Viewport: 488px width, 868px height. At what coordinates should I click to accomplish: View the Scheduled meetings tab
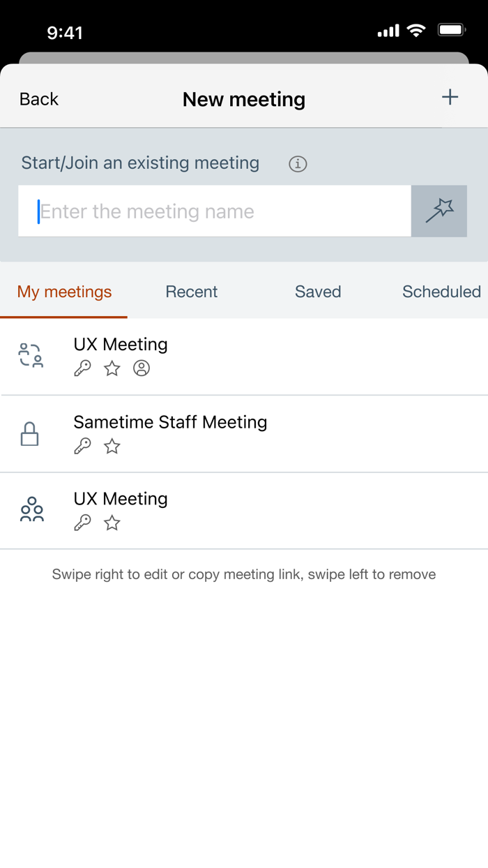[442, 292]
